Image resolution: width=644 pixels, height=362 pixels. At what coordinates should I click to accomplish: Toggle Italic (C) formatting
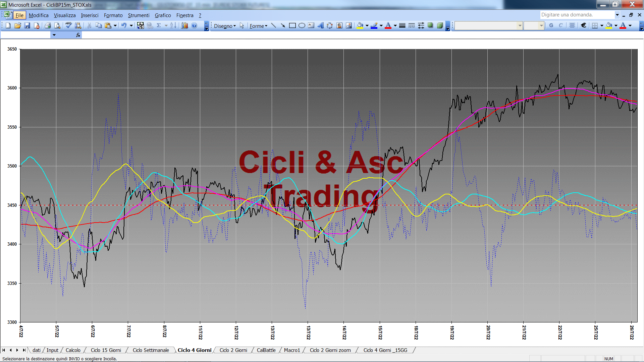coord(560,25)
